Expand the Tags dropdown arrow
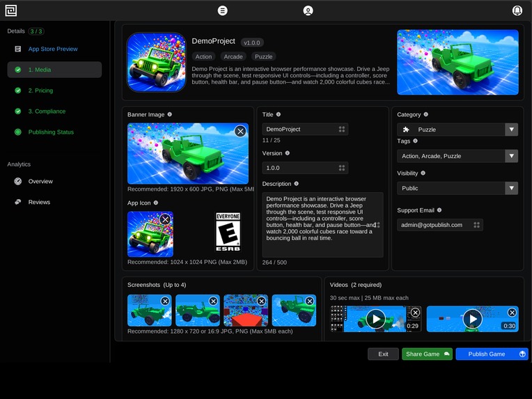Screen dimensions: 532x399 (x=511, y=156)
